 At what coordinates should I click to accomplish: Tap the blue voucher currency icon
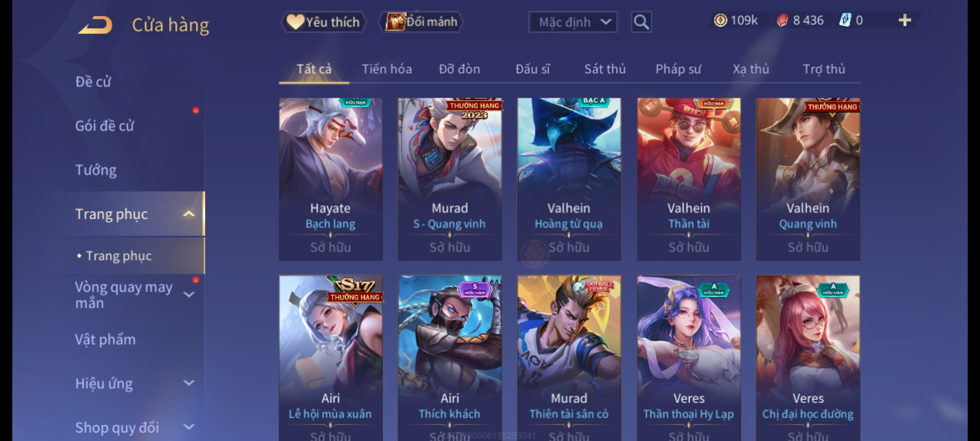coord(844,20)
